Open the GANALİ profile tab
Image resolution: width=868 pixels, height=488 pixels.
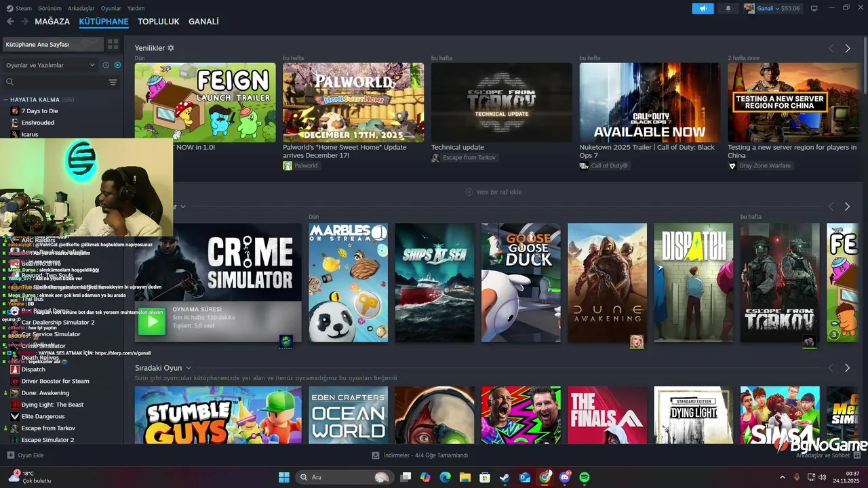tap(203, 22)
